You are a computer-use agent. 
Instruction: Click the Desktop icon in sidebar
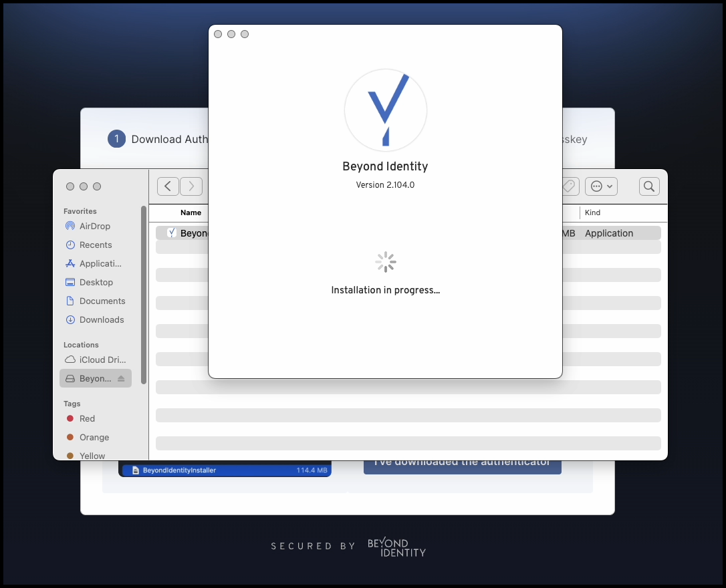click(70, 282)
